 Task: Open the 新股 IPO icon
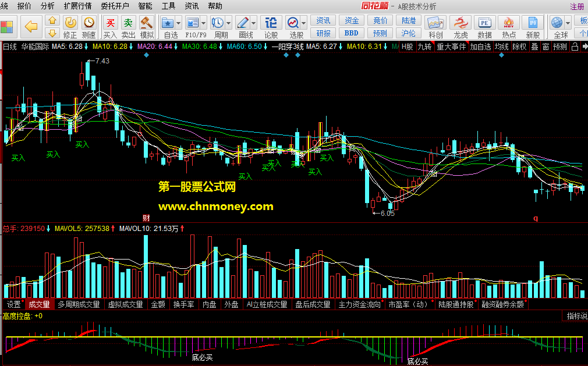point(533,23)
